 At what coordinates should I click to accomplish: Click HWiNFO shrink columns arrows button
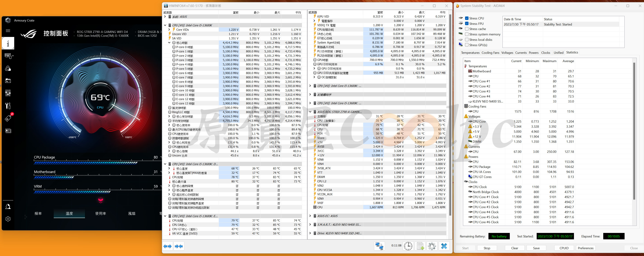pyautogui.click(x=179, y=246)
